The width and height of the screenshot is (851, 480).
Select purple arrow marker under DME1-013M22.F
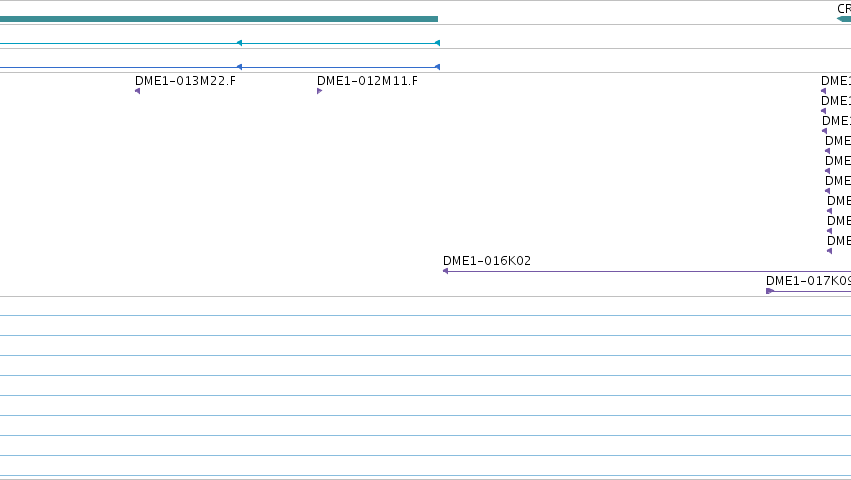138,91
